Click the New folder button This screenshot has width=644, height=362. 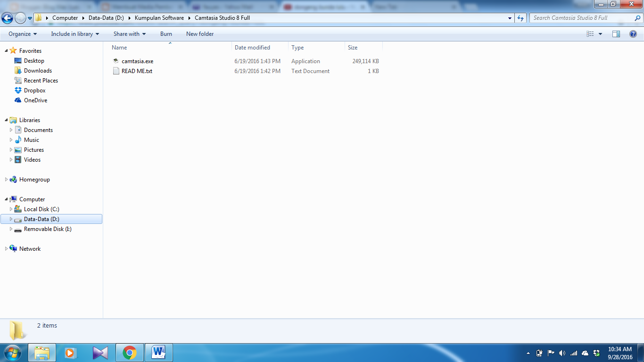[200, 34]
